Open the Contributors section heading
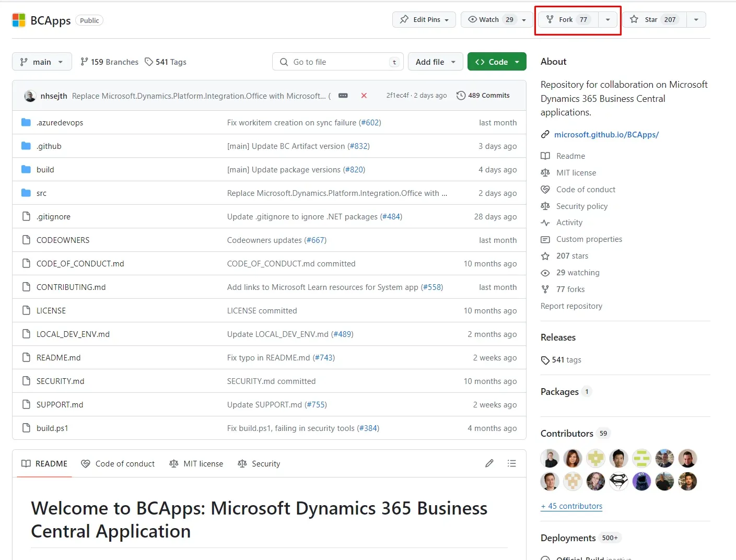This screenshot has width=736, height=560. click(567, 434)
